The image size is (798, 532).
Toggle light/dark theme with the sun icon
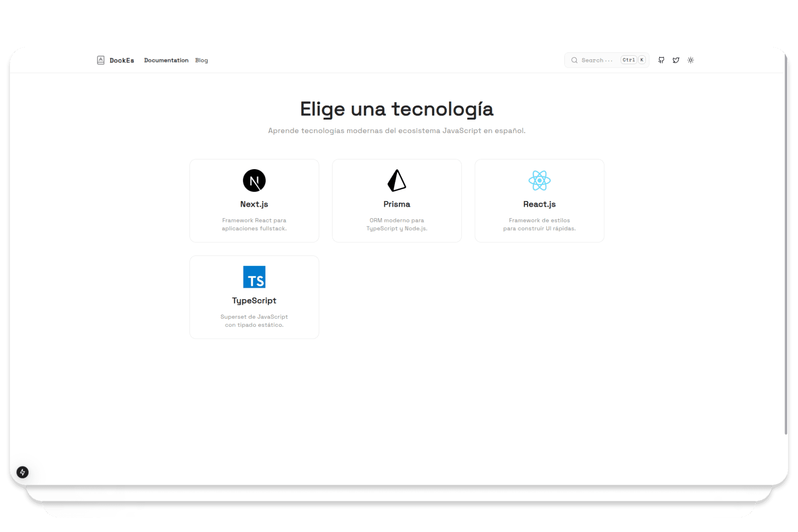click(x=691, y=60)
